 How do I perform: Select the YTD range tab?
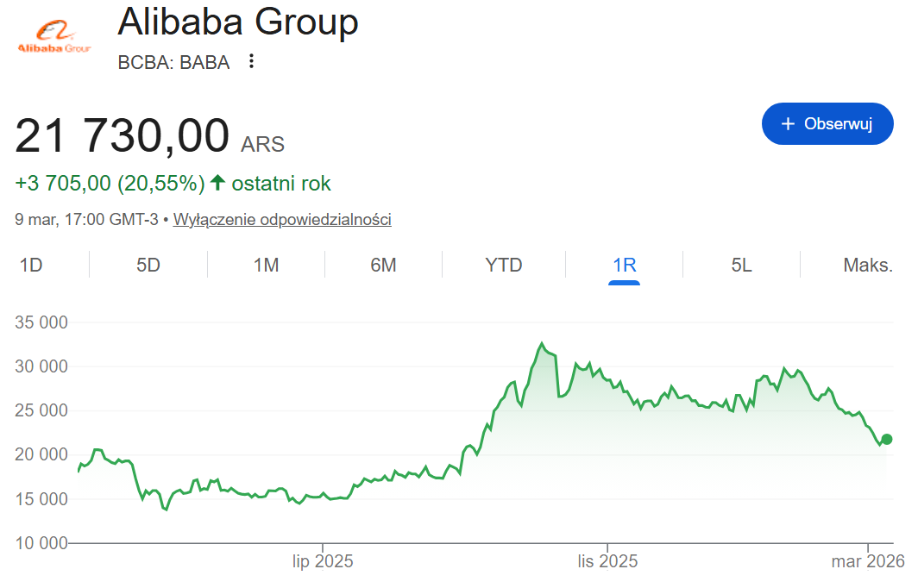coord(504,265)
